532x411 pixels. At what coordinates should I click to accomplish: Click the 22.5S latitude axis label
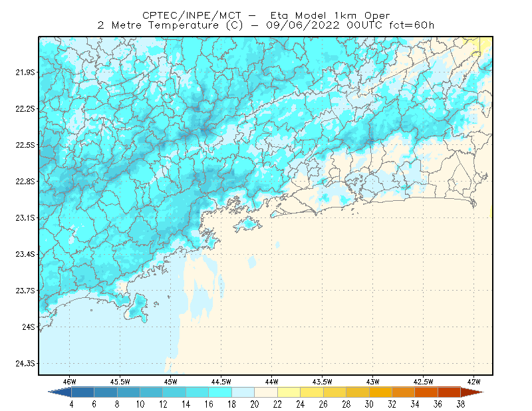point(25,145)
